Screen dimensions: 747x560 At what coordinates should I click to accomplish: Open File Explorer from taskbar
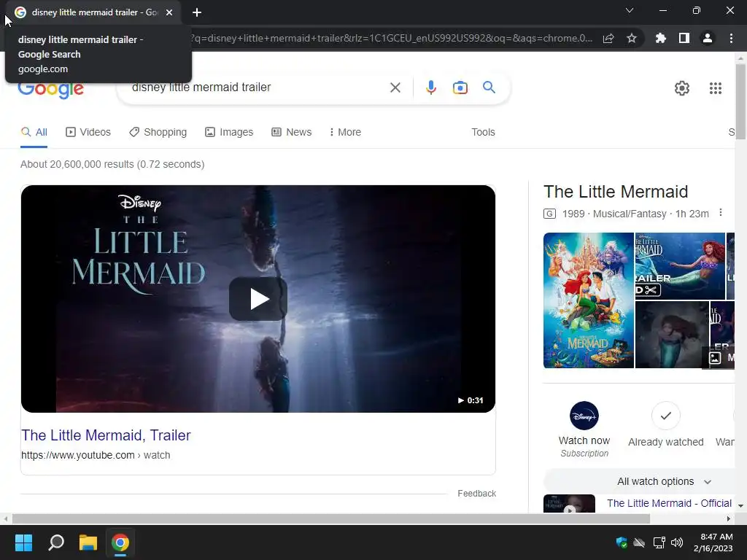click(88, 542)
